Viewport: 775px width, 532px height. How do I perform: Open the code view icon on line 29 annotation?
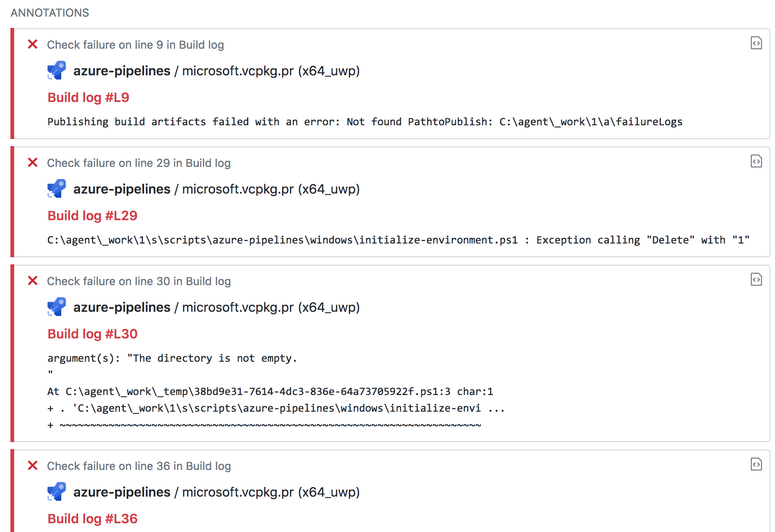[x=756, y=162]
